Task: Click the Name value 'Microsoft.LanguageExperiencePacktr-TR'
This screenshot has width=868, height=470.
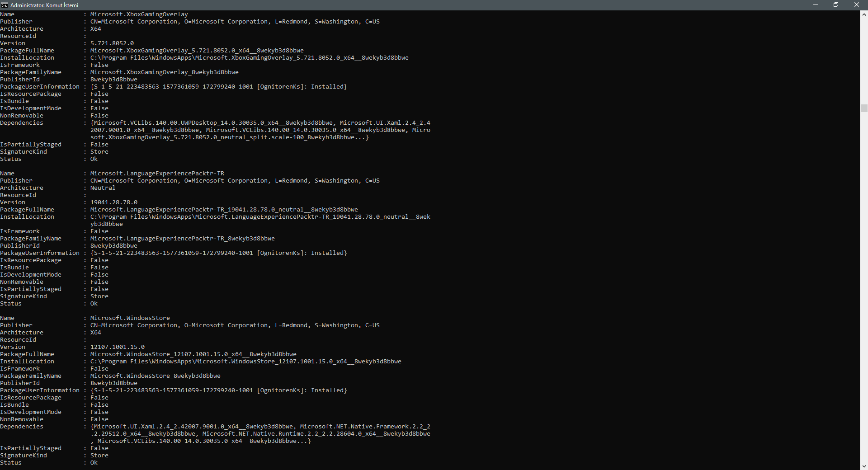Action: 157,174
